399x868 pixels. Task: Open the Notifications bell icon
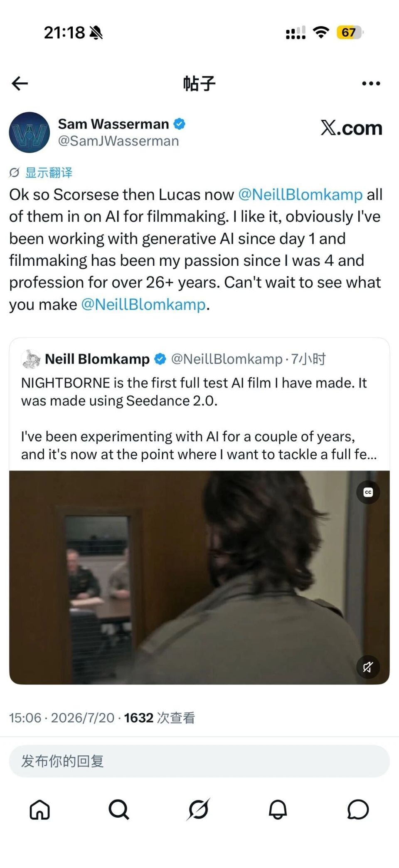tap(278, 809)
